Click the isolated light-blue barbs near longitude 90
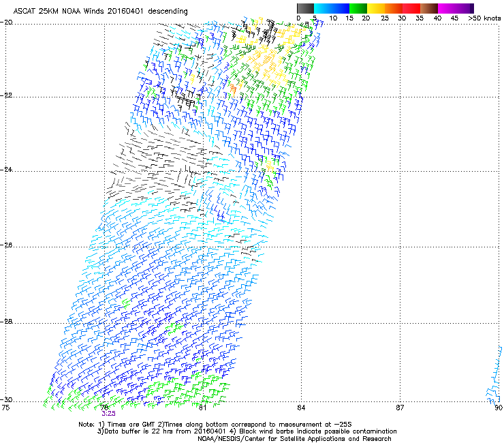504x443 pixels. pyautogui.click(x=494, y=376)
